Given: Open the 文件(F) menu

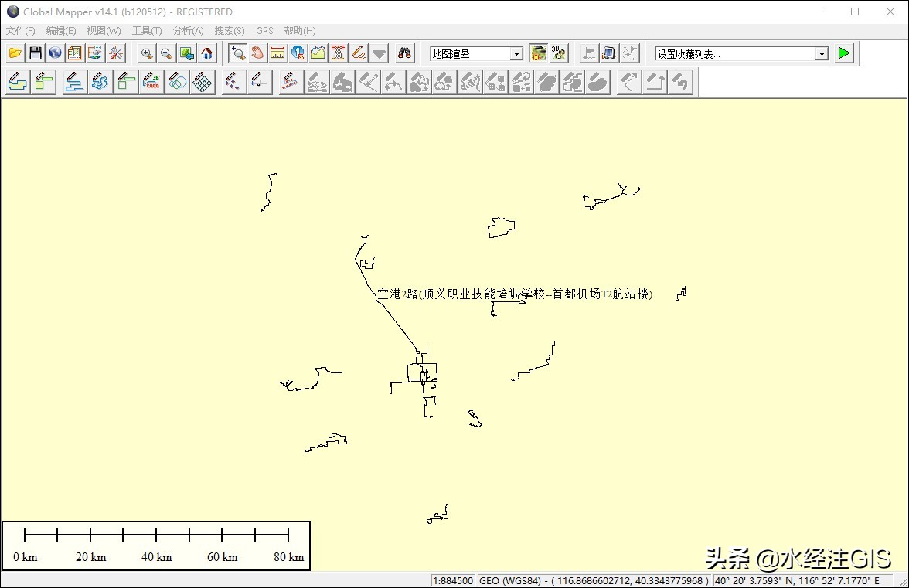Looking at the screenshot, I should tap(21, 31).
